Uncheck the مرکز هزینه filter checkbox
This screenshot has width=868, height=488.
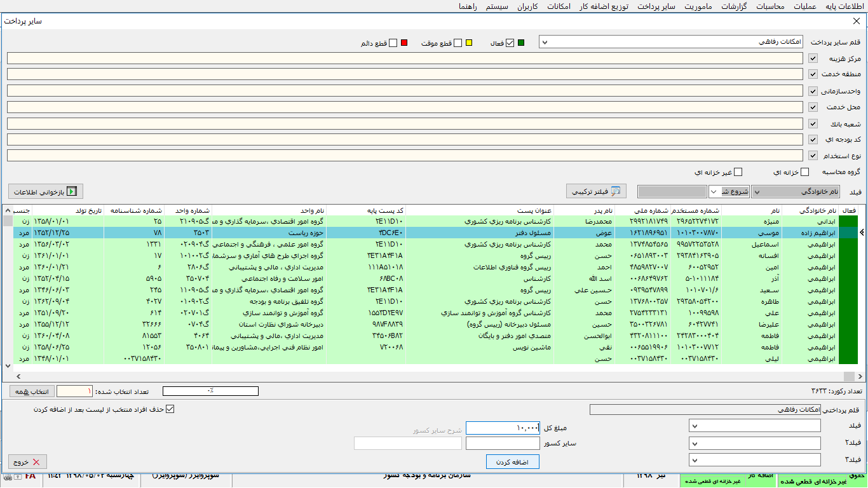point(813,58)
